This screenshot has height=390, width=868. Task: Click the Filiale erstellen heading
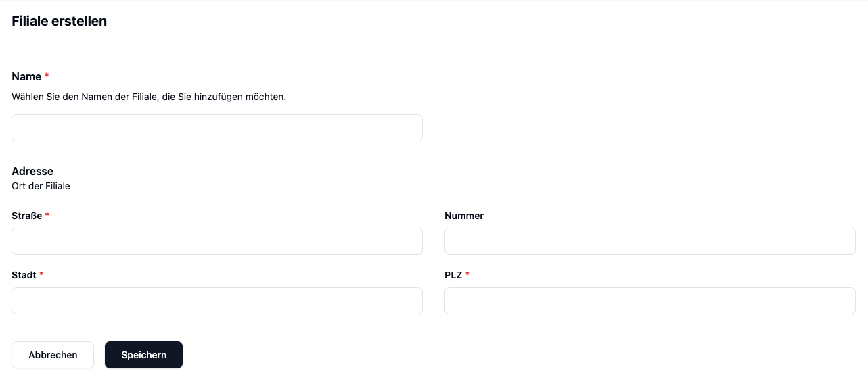point(60,21)
